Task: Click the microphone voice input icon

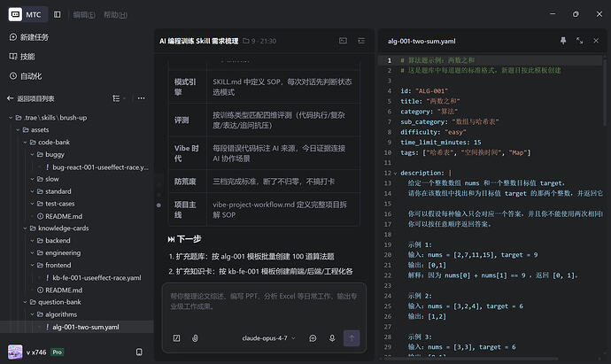Action: [x=332, y=338]
